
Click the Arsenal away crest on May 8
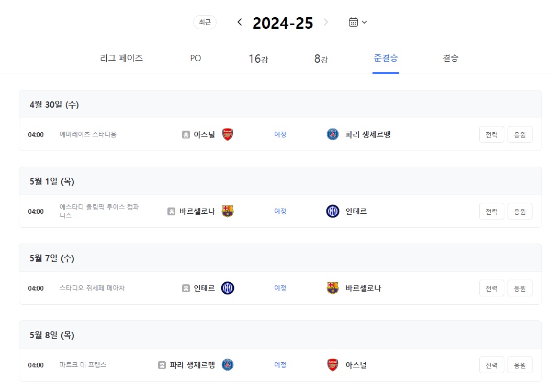(x=333, y=365)
